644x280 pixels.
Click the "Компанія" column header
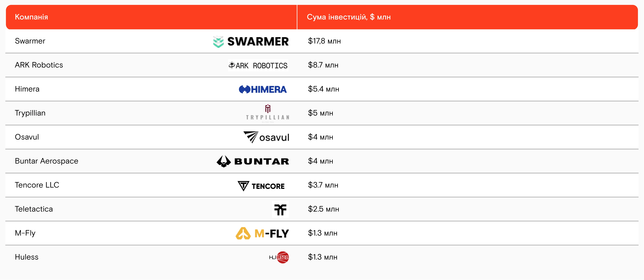point(32,17)
